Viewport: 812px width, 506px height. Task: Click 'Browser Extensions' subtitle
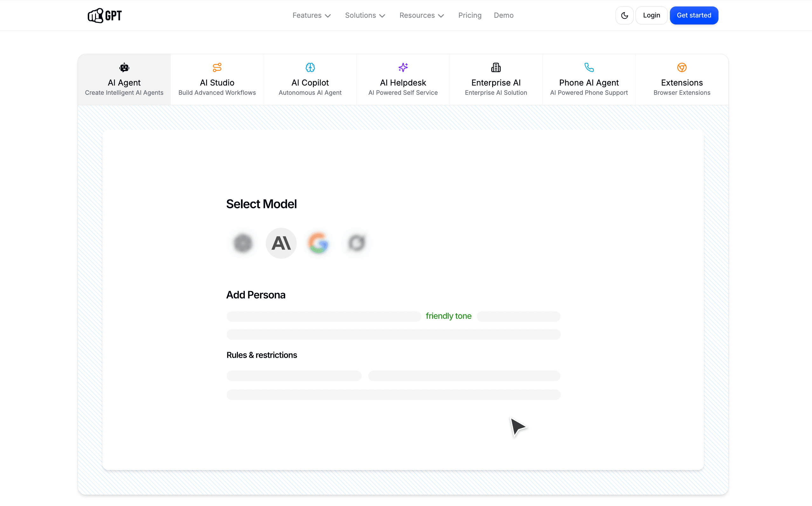click(682, 93)
